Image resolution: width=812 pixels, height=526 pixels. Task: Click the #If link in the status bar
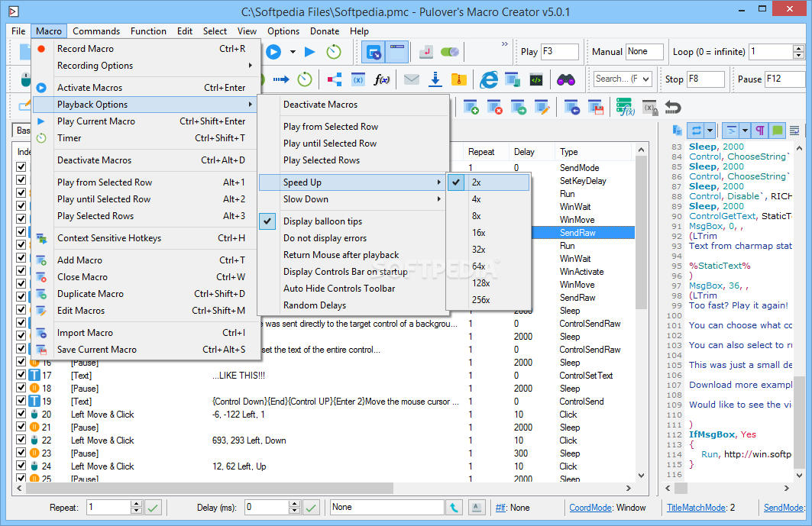point(501,508)
